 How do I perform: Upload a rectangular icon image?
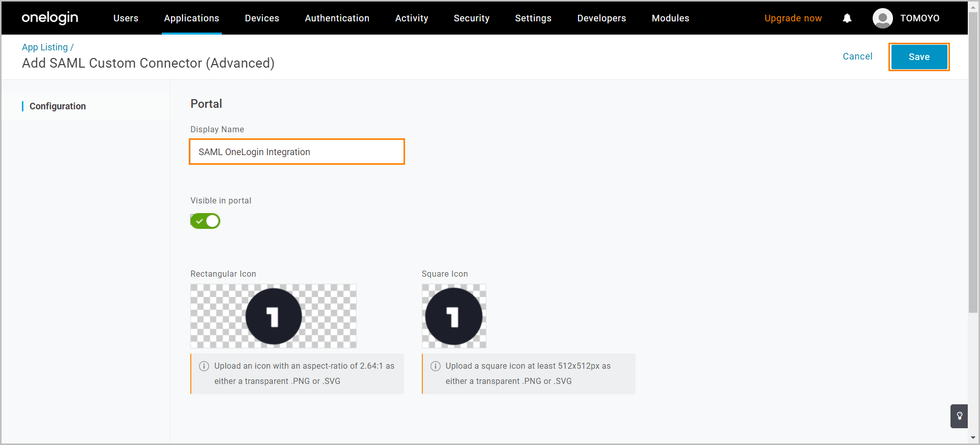pyautogui.click(x=274, y=316)
